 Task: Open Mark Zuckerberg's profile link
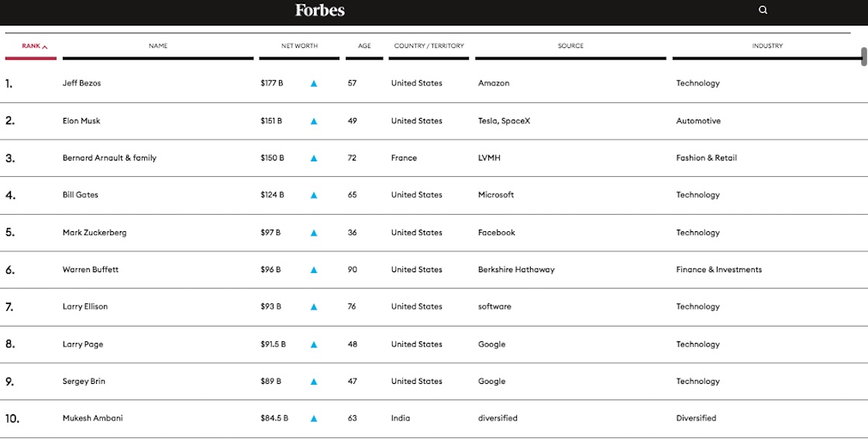95,233
